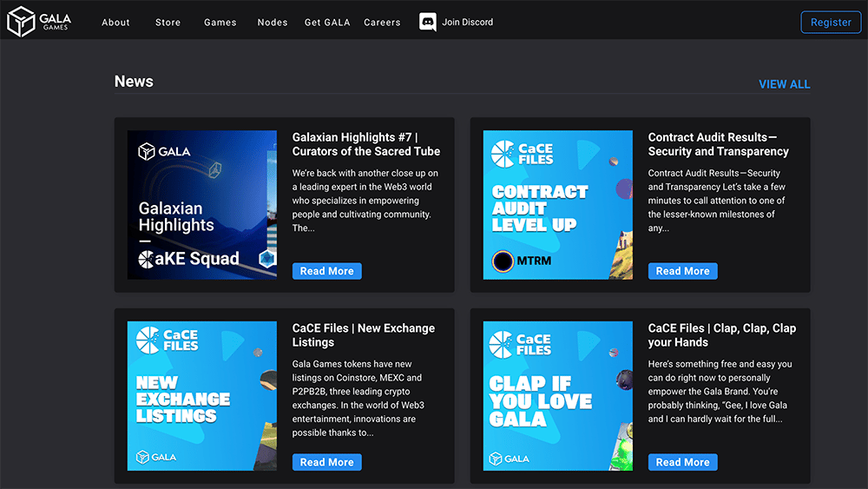Open the Discord icon in navigation
Viewport: 868px width, 489px height.
coord(427,23)
